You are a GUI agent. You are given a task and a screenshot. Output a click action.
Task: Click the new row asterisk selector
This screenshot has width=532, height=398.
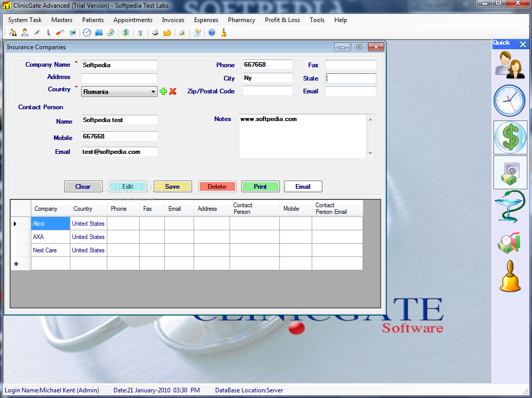tap(21, 264)
